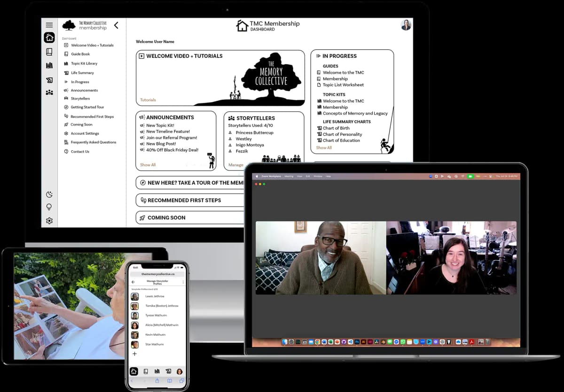Screen dimensions: 564x392
Task: Click the user profile avatar top right
Action: click(406, 25)
